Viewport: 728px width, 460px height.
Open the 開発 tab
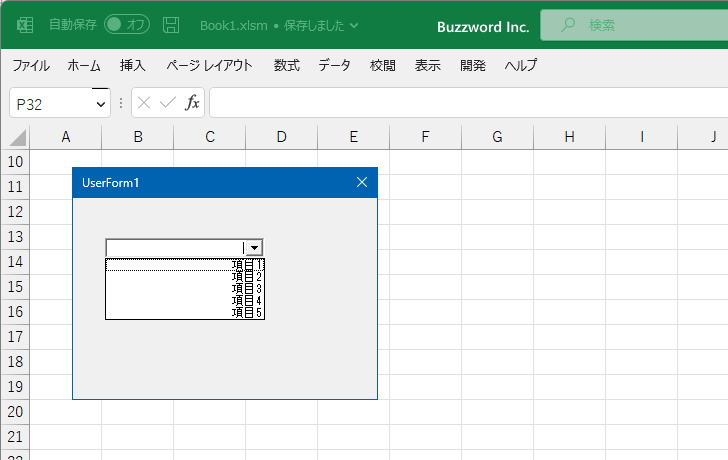coord(473,65)
